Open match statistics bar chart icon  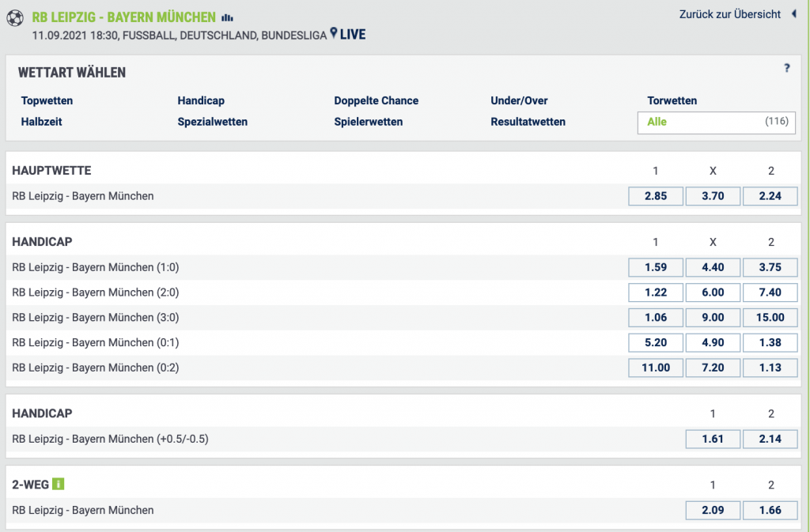click(x=227, y=17)
